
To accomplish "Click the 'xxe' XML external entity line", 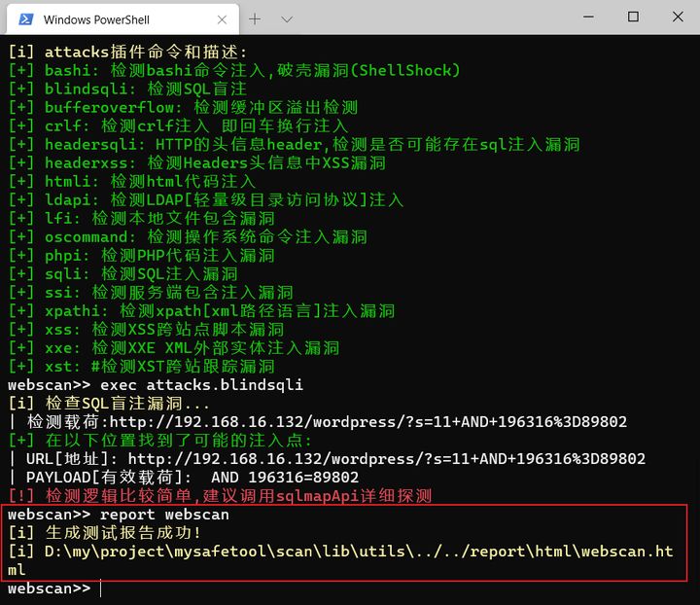I will [x=174, y=348].
